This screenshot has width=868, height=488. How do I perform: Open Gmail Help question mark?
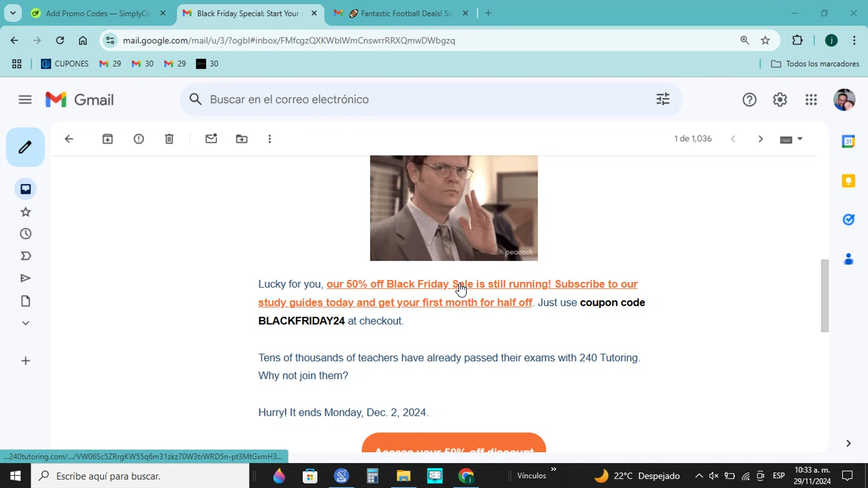(x=749, y=100)
